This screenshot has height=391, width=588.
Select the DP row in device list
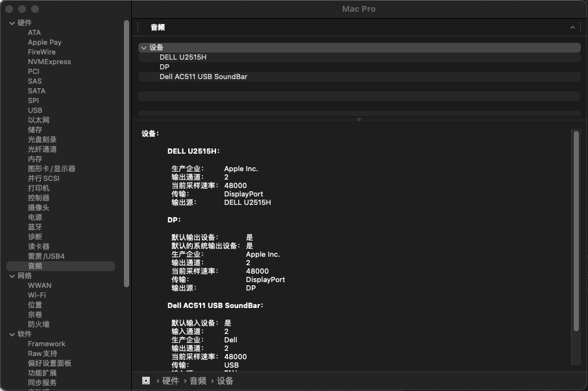click(360, 67)
